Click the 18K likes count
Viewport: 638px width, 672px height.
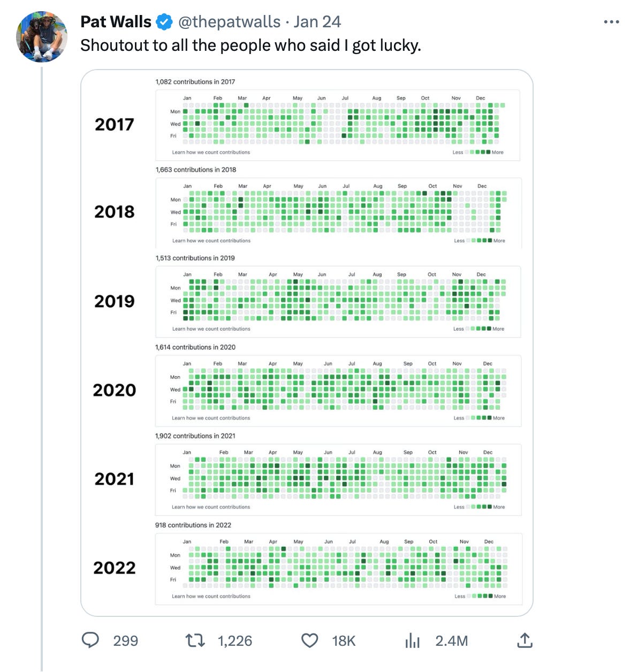pyautogui.click(x=344, y=640)
